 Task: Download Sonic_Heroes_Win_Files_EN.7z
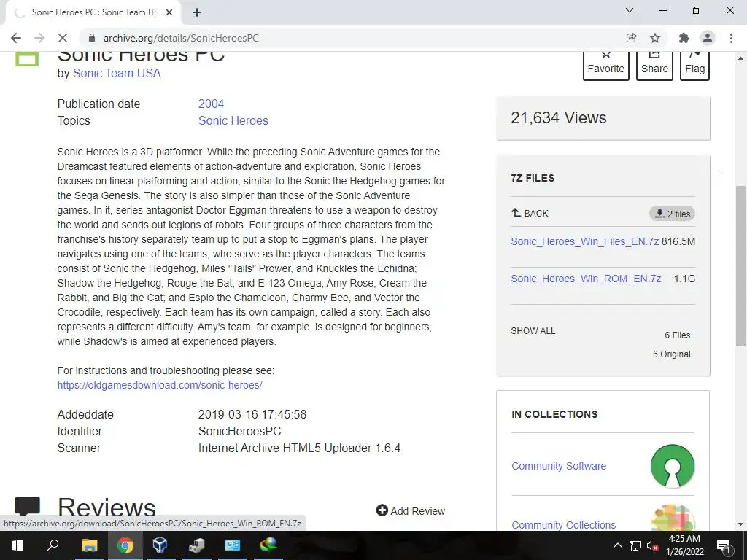point(584,241)
